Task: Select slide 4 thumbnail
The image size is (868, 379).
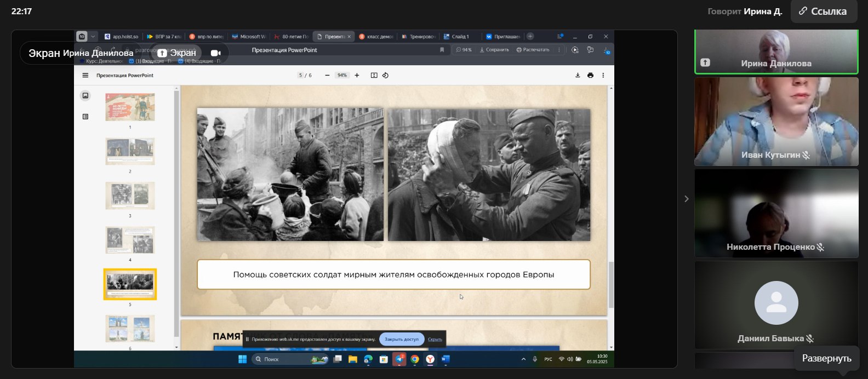Action: click(130, 240)
